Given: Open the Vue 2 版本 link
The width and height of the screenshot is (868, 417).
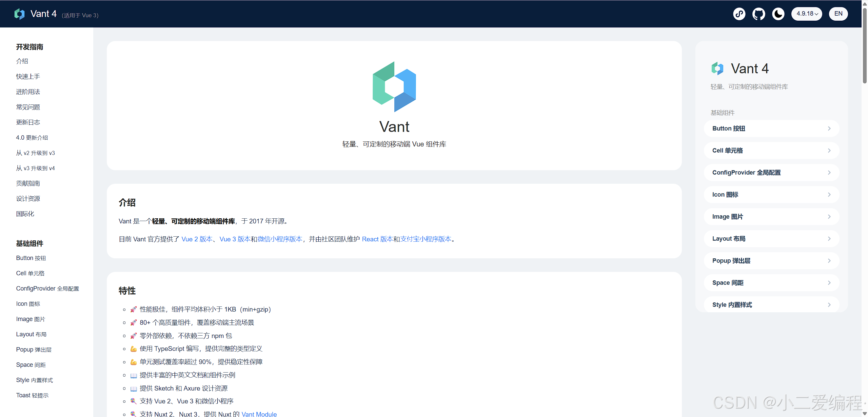Looking at the screenshot, I should [197, 239].
